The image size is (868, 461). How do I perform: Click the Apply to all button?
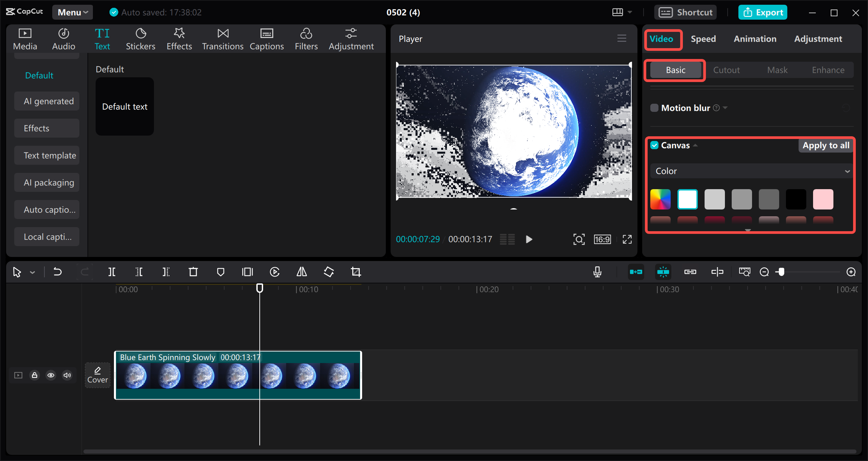(826, 145)
